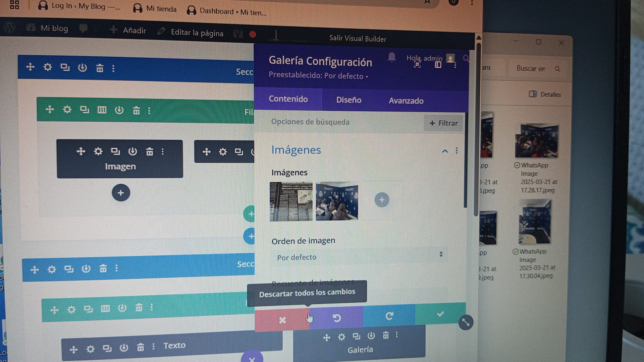The width and height of the screenshot is (644, 362).
Task: Click Buscar search box in File Explorer
Action: (x=538, y=68)
